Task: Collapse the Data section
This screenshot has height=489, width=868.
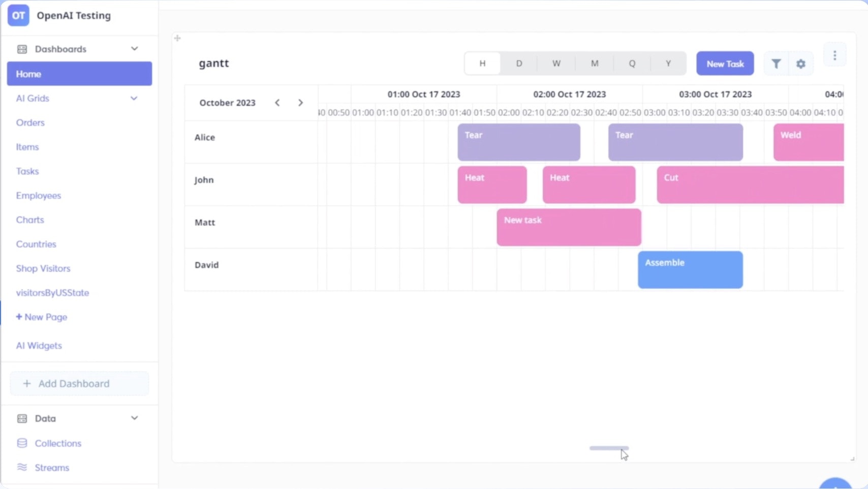Action: pyautogui.click(x=134, y=418)
